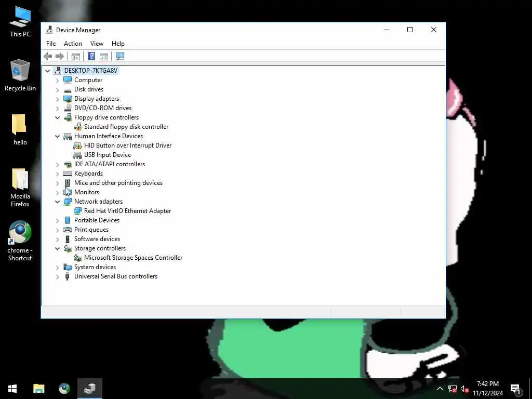The height and width of the screenshot is (399, 532).
Task: Select the hello folder on desktop
Action: click(20, 129)
